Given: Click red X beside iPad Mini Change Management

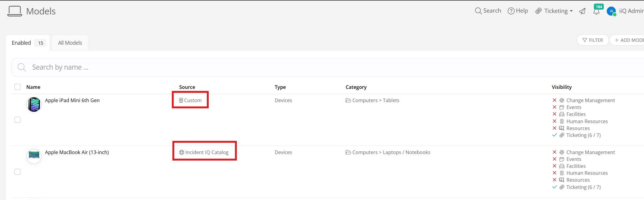Looking at the screenshot, I should coord(555,100).
